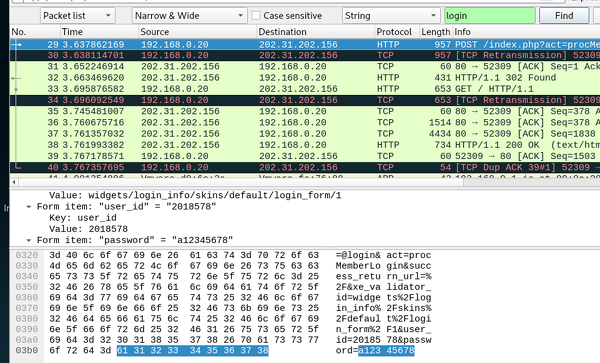Select packet 38 HTTP/1.1 200 OK
Image resolution: width=600 pixels, height=363 pixels.
click(305, 145)
